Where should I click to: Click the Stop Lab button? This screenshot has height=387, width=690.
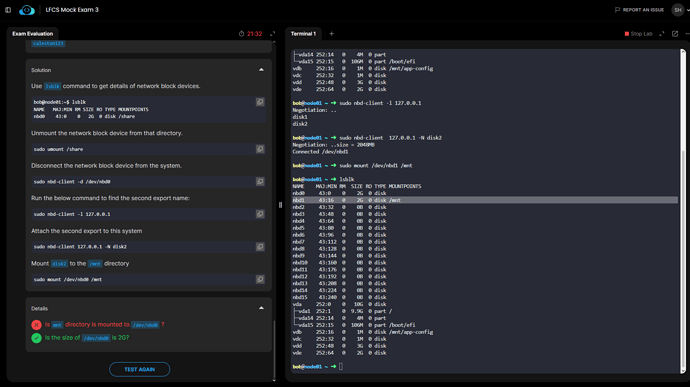click(638, 34)
